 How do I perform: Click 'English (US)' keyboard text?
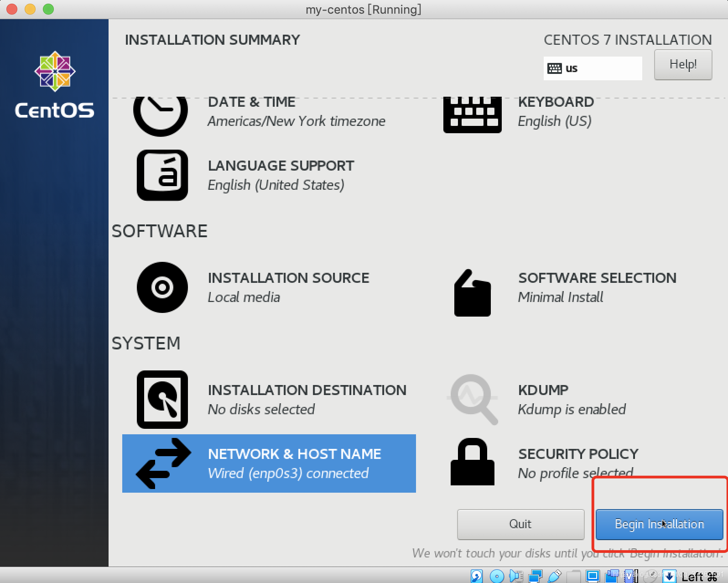(x=555, y=121)
